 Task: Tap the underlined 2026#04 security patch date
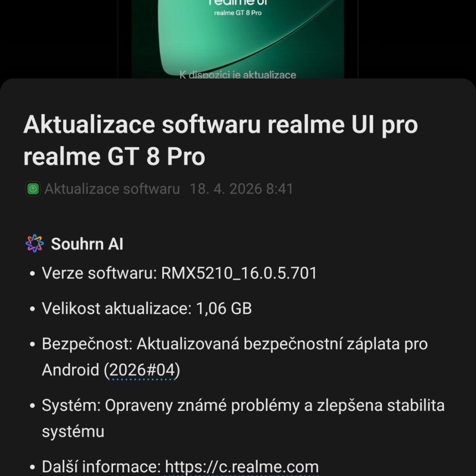[x=142, y=370]
